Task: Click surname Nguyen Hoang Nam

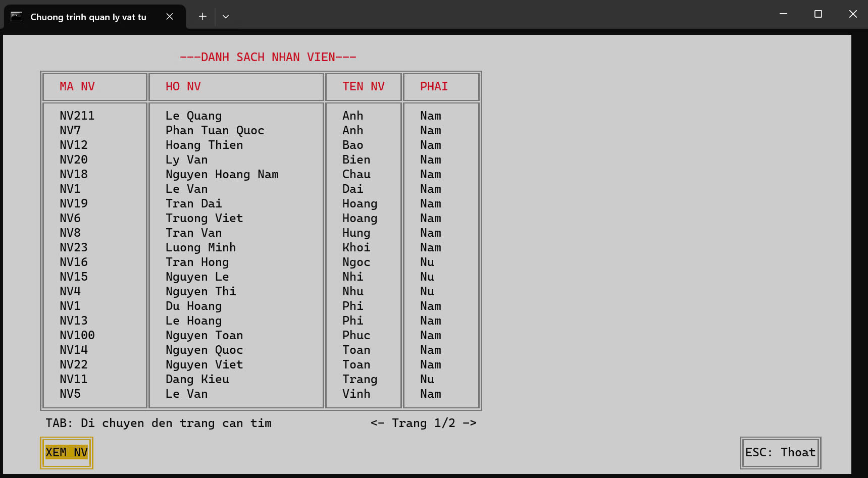Action: pos(222,175)
